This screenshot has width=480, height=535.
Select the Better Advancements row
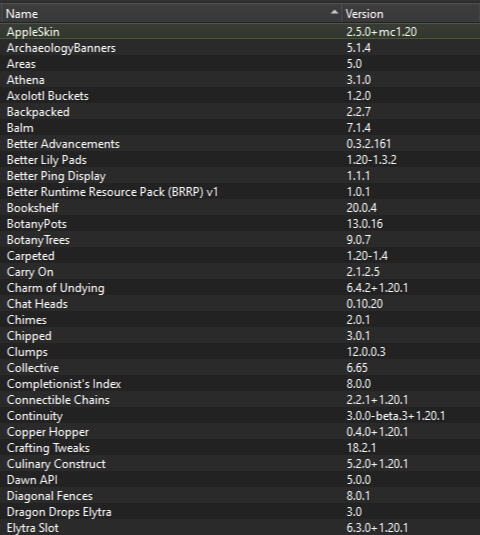click(240, 144)
